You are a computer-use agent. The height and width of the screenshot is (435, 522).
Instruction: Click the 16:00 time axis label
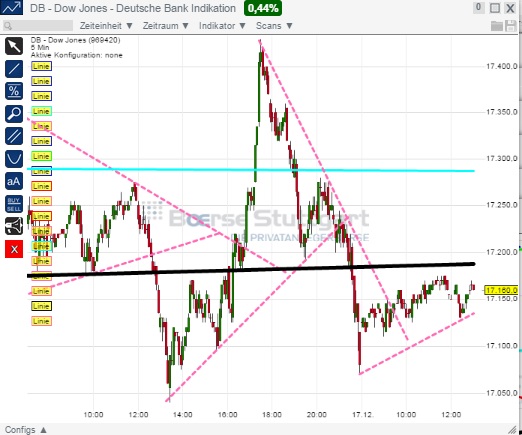[x=227, y=415]
